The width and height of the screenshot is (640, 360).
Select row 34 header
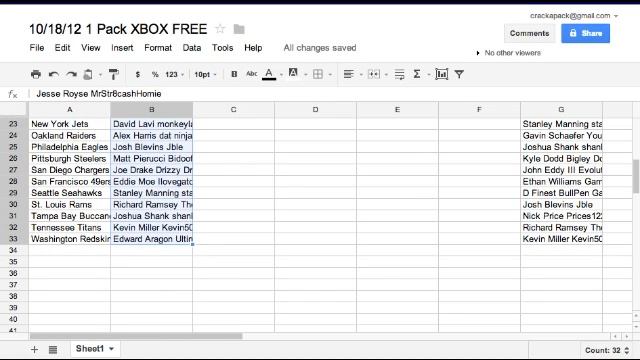(13, 250)
